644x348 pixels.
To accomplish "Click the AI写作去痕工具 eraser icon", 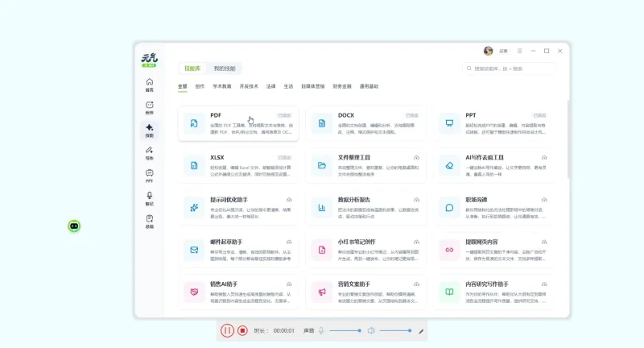I will tap(449, 166).
